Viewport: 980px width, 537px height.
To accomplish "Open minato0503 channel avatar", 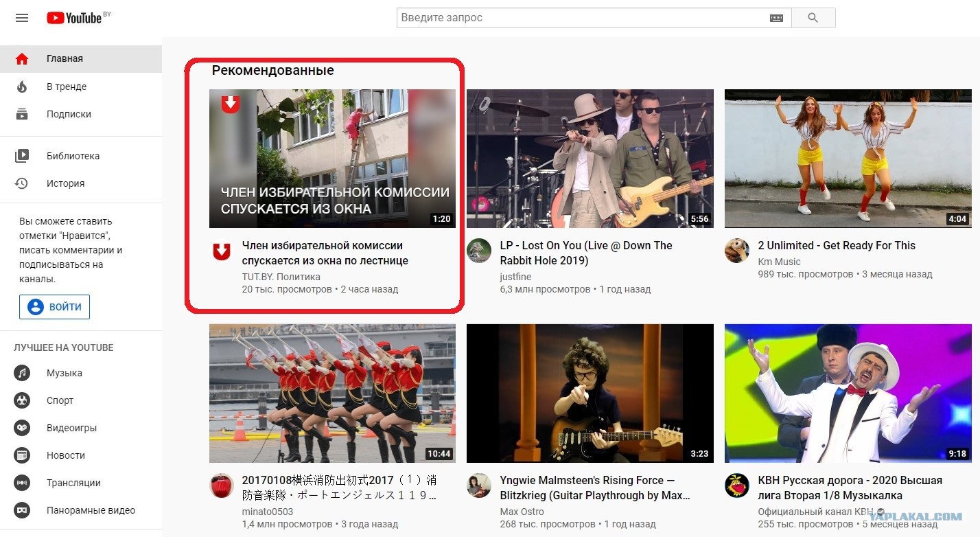I will click(221, 485).
